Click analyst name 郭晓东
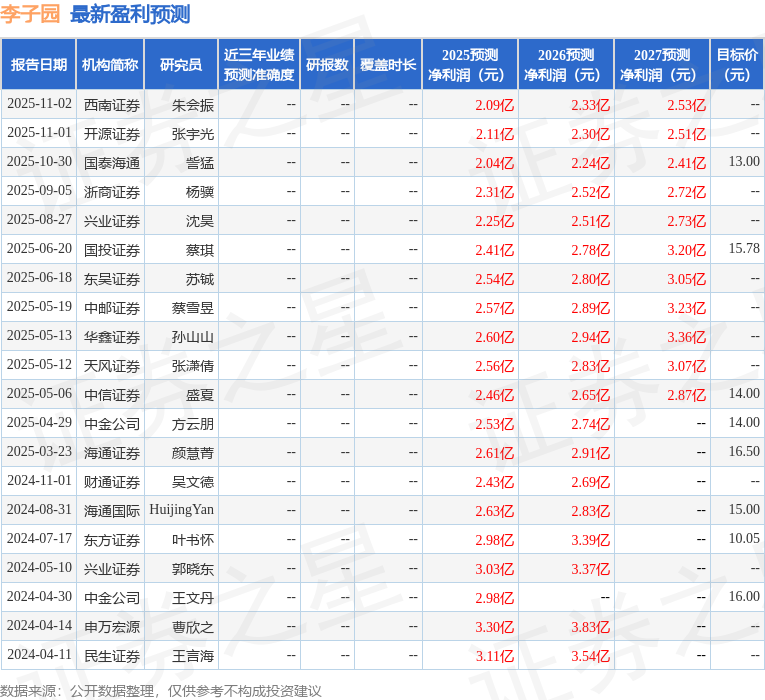Image resolution: width=765 pixels, height=700 pixels. (193, 569)
